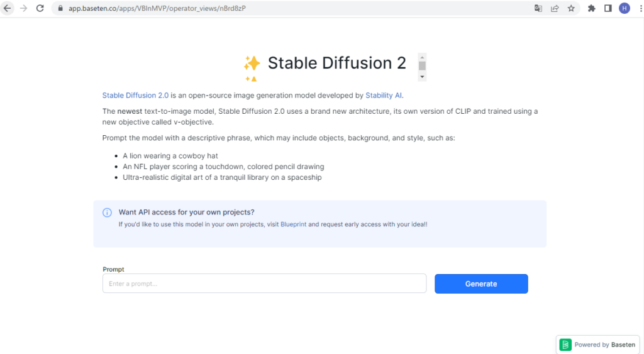Click the info icon in API banner
Image resolution: width=644 pixels, height=354 pixels.
[107, 213]
